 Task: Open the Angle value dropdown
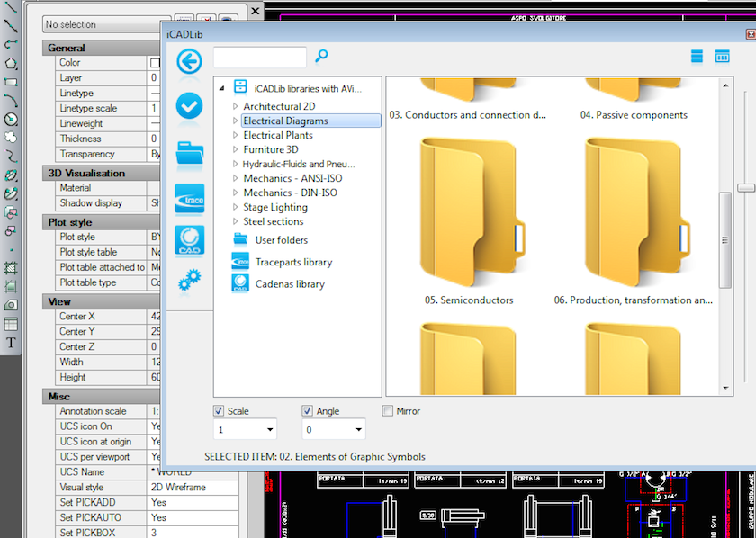coord(359,431)
